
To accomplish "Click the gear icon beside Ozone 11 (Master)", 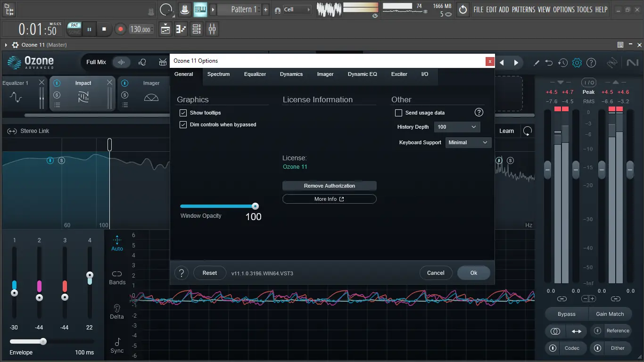I will (15, 45).
